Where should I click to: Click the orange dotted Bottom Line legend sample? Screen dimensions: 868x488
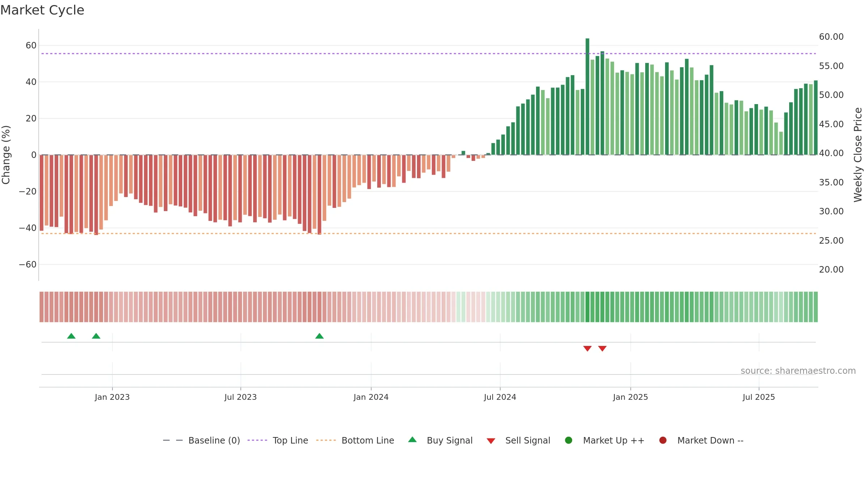click(326, 440)
